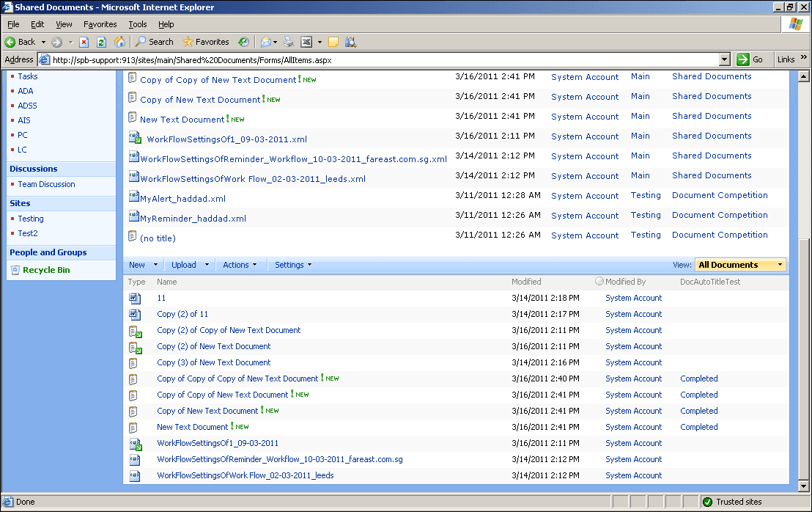Open the Mail button dropdown arrow
The image size is (812, 512).
pos(275,42)
